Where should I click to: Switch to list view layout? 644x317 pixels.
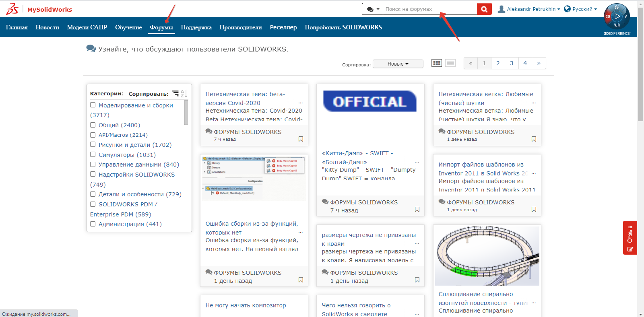[450, 63]
